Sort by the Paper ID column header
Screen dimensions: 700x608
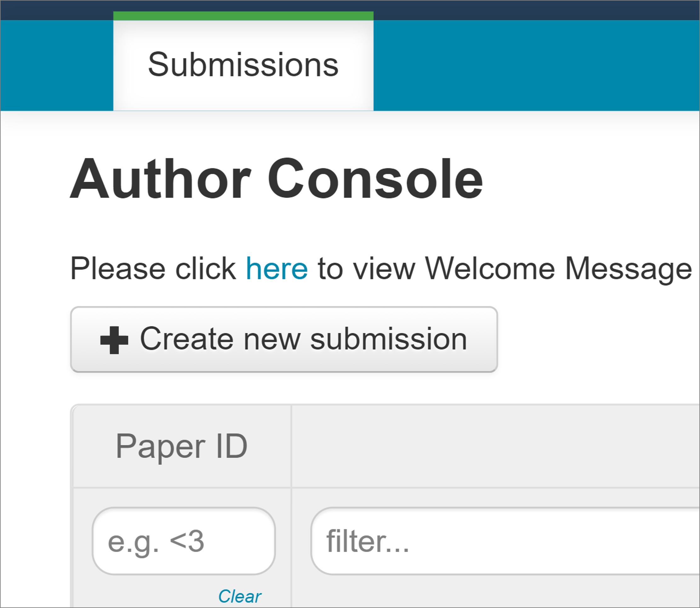(x=181, y=446)
